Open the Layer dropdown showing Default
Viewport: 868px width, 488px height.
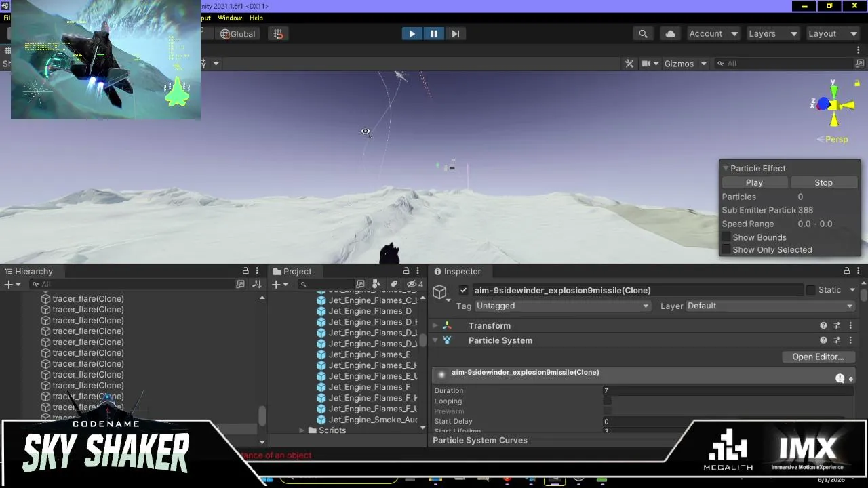pyautogui.click(x=770, y=306)
